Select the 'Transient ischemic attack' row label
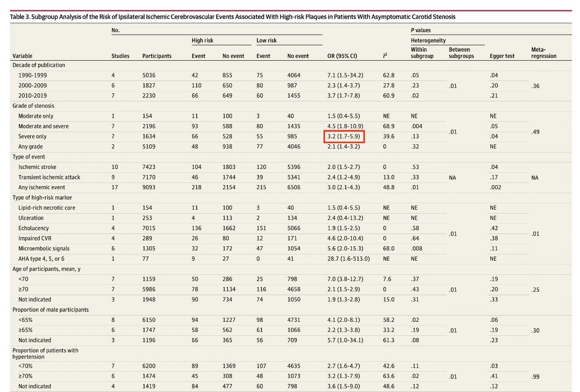 click(49, 177)
